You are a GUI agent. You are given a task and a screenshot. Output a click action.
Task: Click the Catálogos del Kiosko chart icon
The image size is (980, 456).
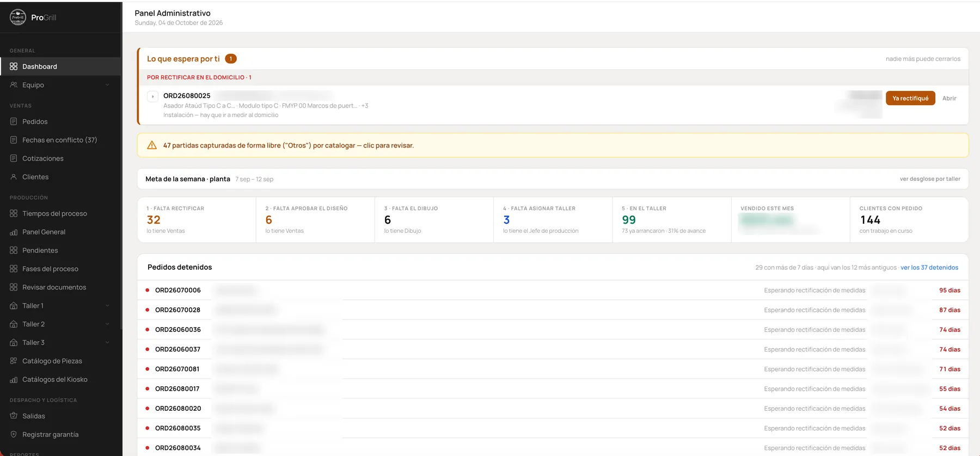14,379
